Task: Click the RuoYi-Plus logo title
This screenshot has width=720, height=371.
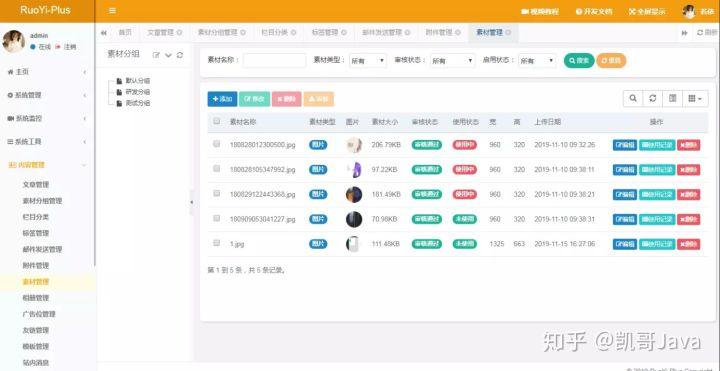Action: click(45, 10)
